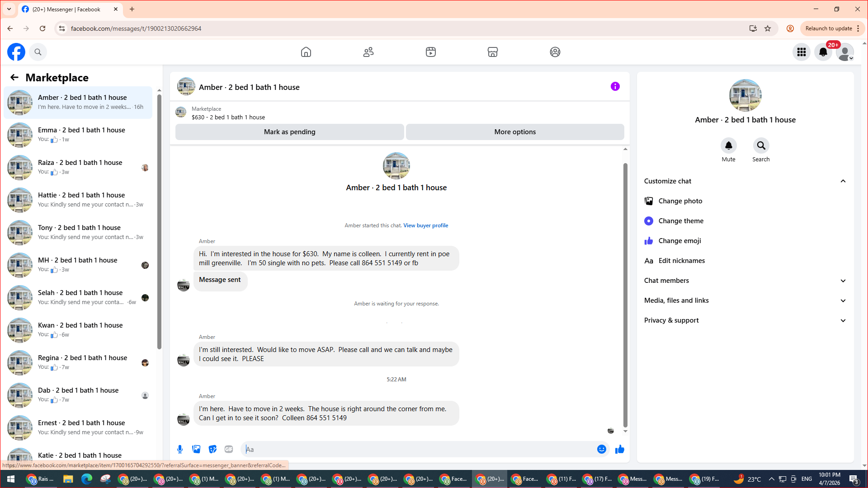The image size is (868, 488).
Task: Open Hattie's 2 bed 1 bath conversation
Action: click(78, 200)
